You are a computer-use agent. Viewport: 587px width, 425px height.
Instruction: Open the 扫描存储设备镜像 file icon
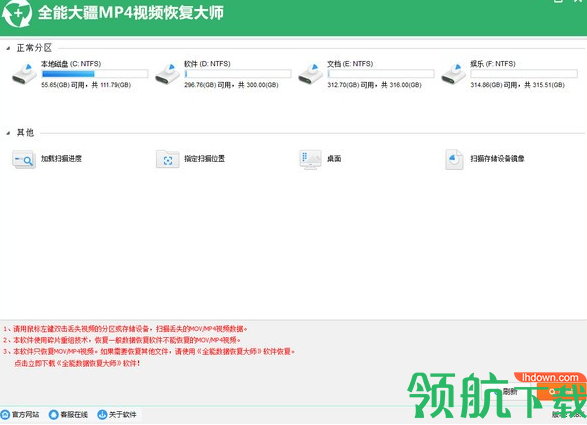(x=454, y=160)
